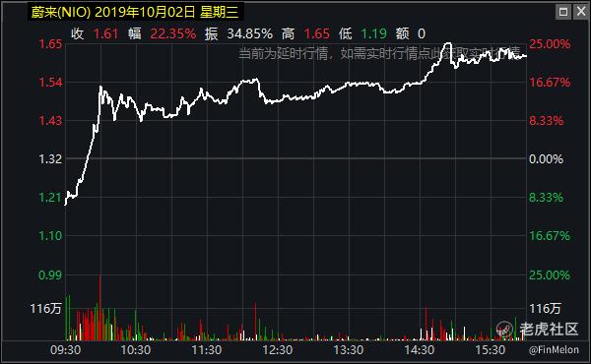Click the high price value 1.65 in header

point(316,33)
